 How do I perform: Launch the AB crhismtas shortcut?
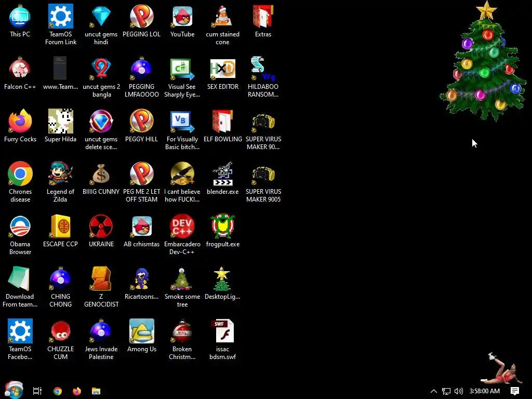141,231
